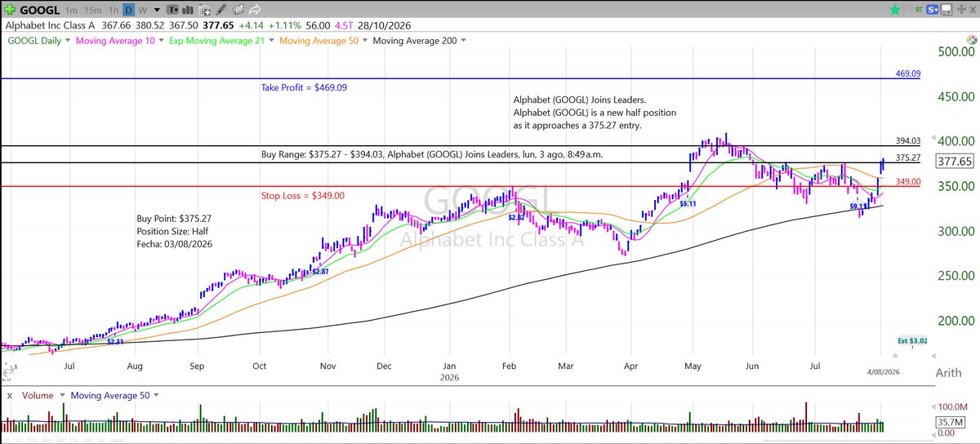
Task: Click the save chart disk icon
Action: click(x=947, y=10)
